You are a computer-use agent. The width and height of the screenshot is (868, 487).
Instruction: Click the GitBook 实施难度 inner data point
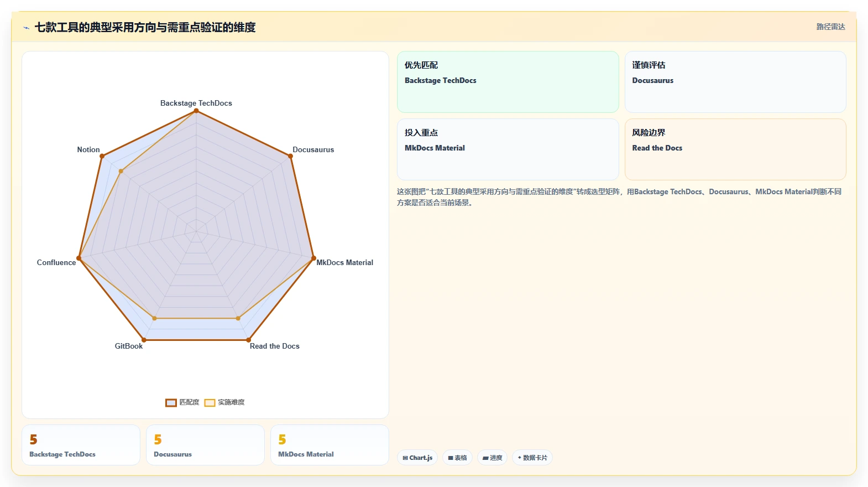tap(154, 318)
